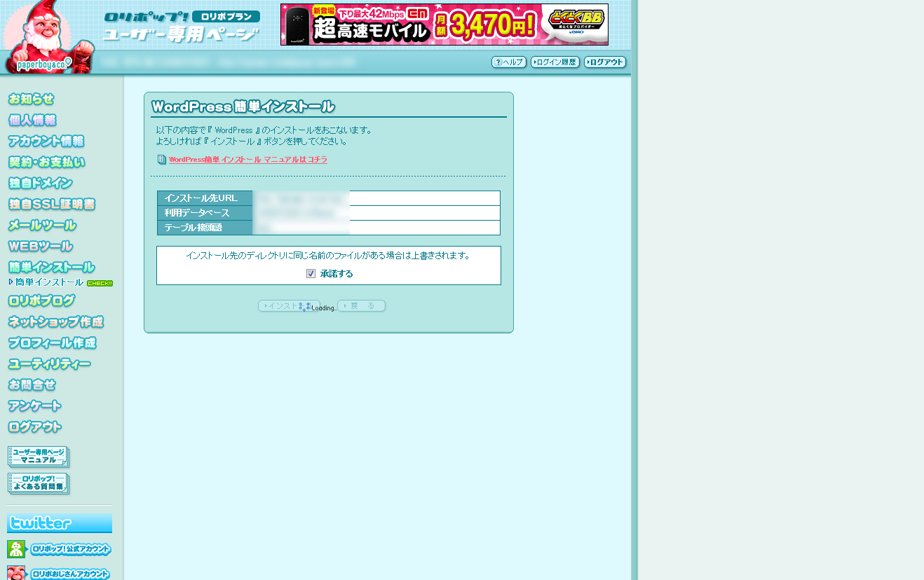Screen dimensions: 924x580
Task: Open the 契約・お支払い menu
Action: click(46, 163)
